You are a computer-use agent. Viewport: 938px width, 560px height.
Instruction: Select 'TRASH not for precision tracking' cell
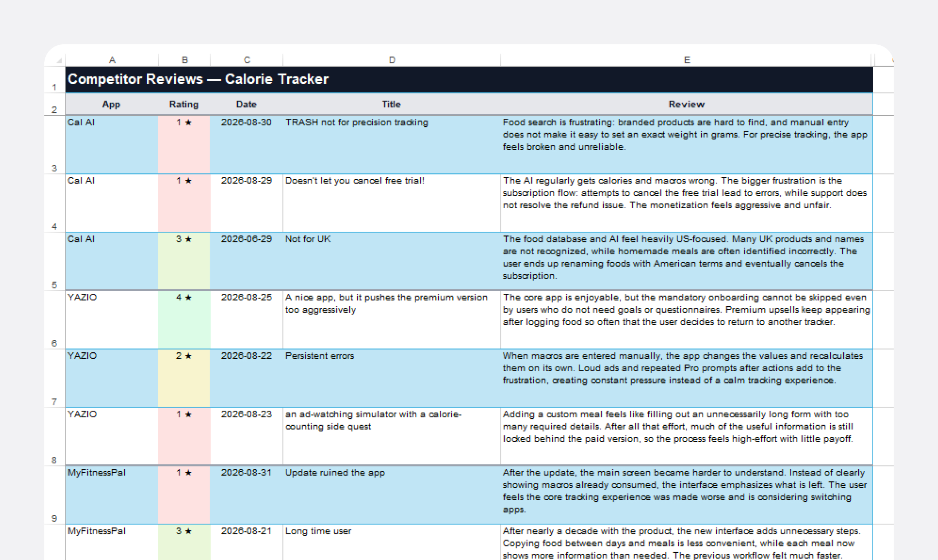[392, 144]
